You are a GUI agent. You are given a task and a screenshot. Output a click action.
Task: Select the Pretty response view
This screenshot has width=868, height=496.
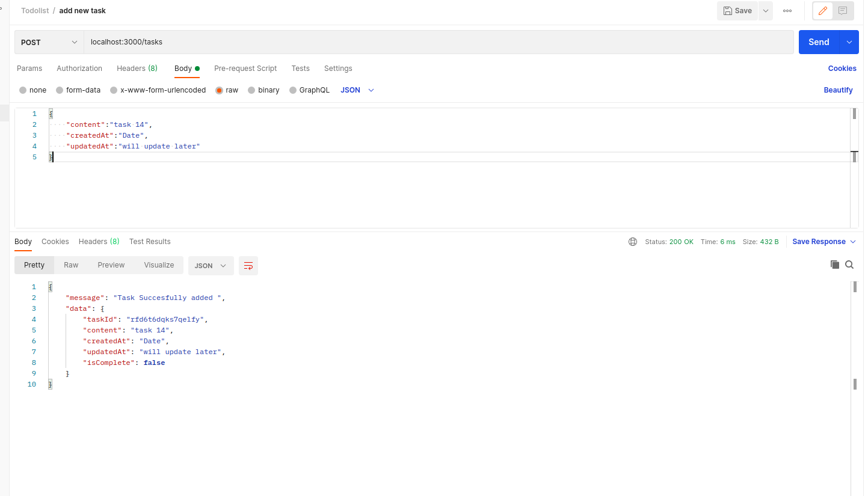pos(34,265)
